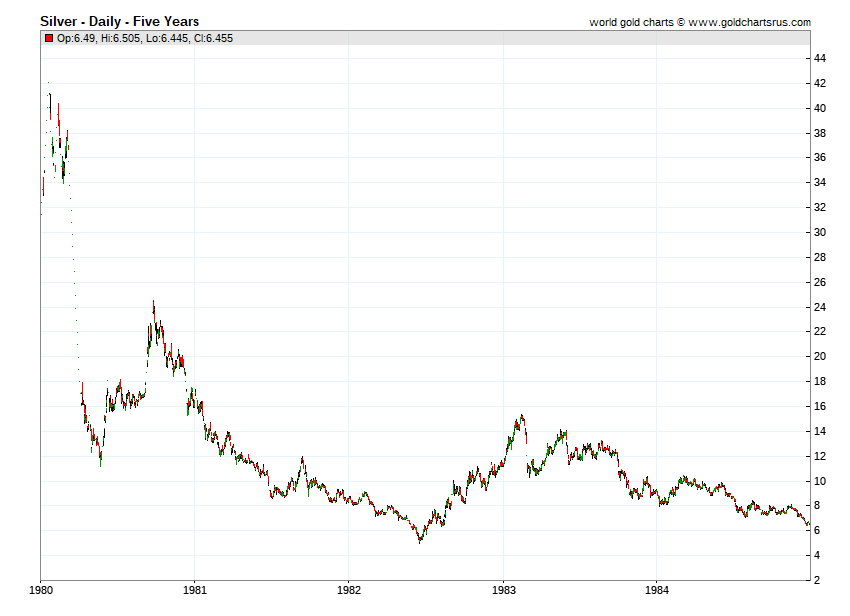
Task: Click the 1983 x-axis label
Action: 504,590
